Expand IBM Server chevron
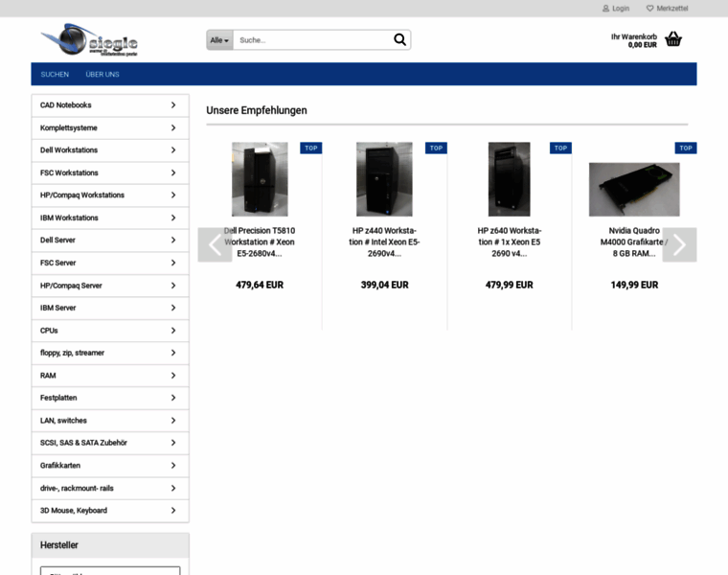The image size is (728, 575). pos(173,308)
